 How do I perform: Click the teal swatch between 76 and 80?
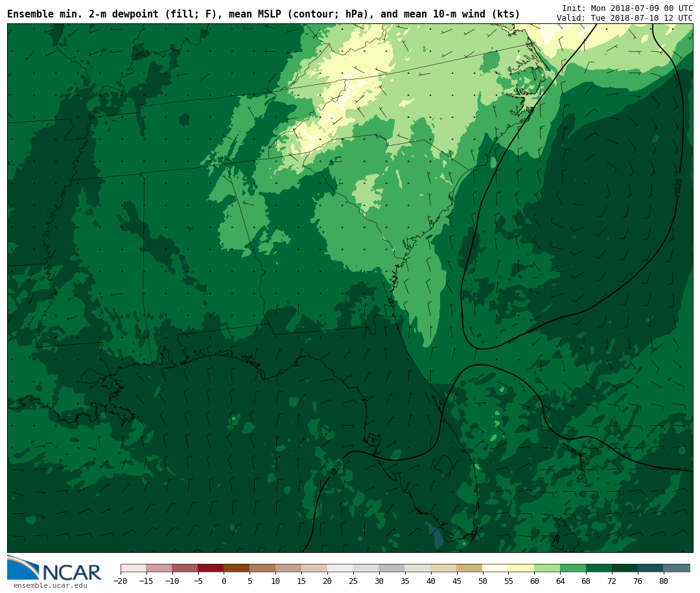coord(651,568)
